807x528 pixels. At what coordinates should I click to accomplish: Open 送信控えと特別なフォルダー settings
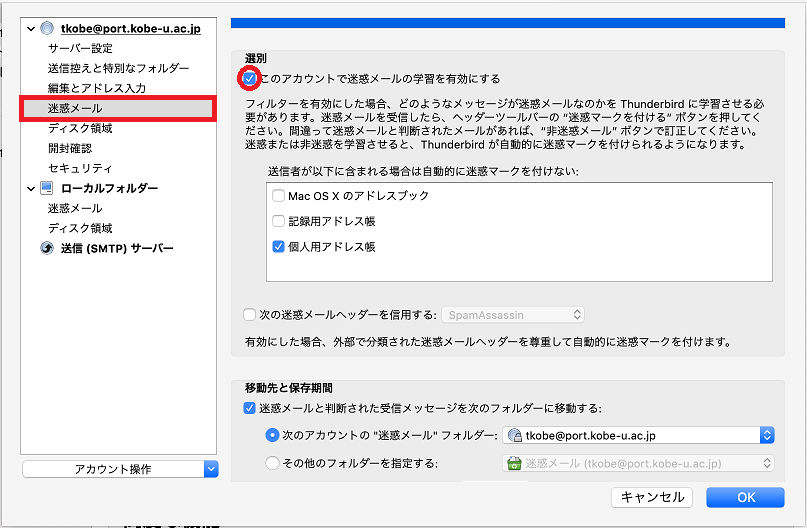click(x=118, y=68)
